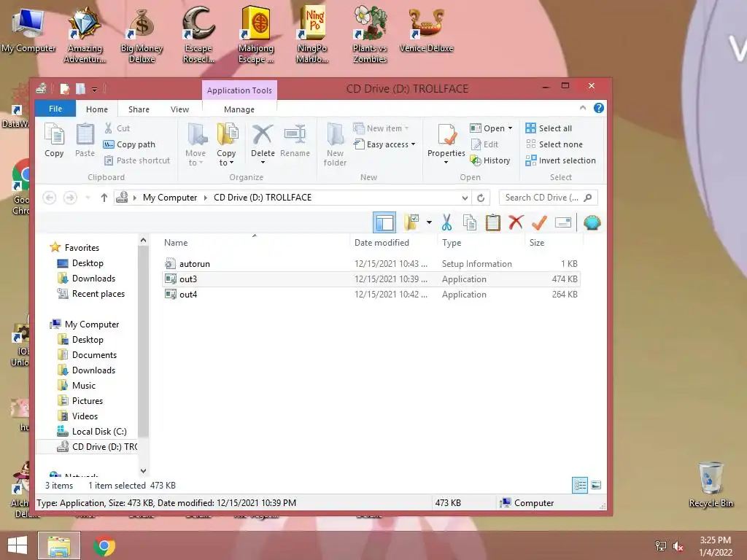This screenshot has width=747, height=560.
Task: Sort by the Date modified column header
Action: click(x=382, y=242)
